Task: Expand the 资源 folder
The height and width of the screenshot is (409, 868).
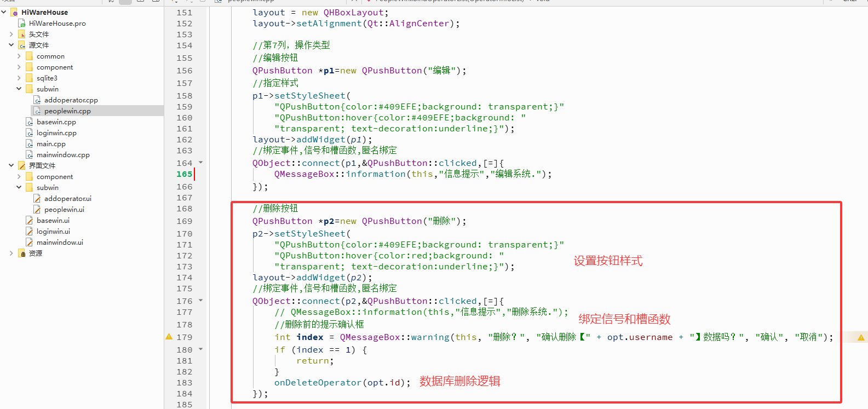Action: [12, 253]
